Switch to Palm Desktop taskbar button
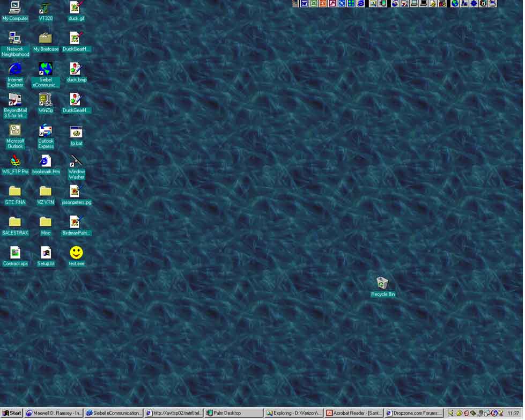Image resolution: width=525 pixels, height=420 pixels. pyautogui.click(x=234, y=414)
